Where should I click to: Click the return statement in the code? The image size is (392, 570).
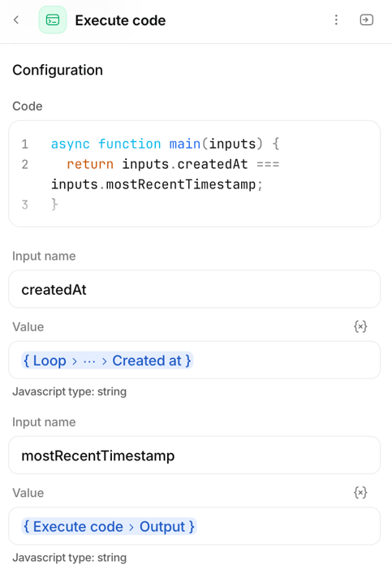pyautogui.click(x=90, y=164)
